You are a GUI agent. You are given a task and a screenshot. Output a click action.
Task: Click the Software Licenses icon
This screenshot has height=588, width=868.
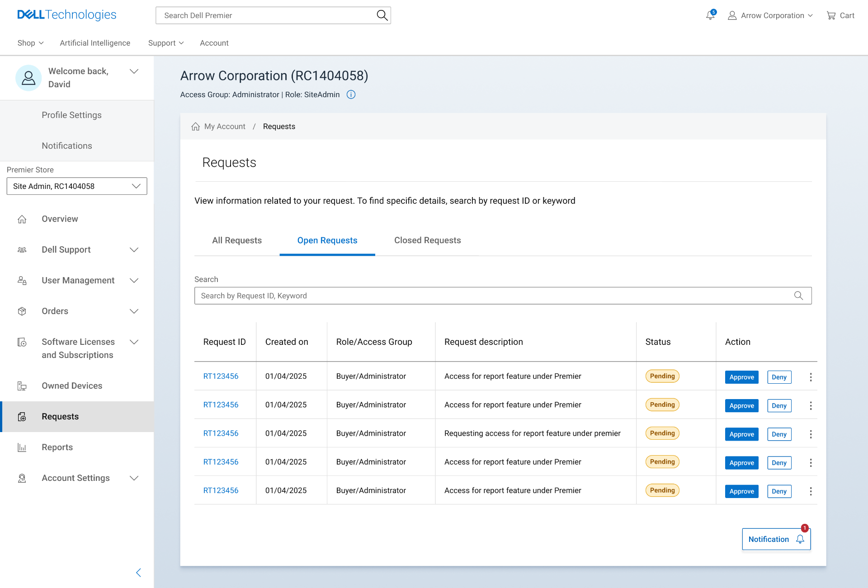pyautogui.click(x=22, y=342)
